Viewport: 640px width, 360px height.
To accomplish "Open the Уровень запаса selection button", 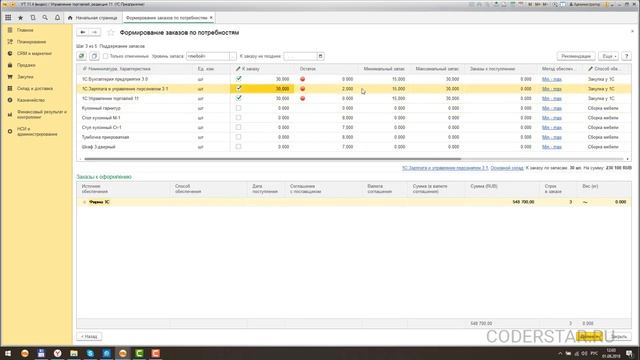I will point(233,56).
